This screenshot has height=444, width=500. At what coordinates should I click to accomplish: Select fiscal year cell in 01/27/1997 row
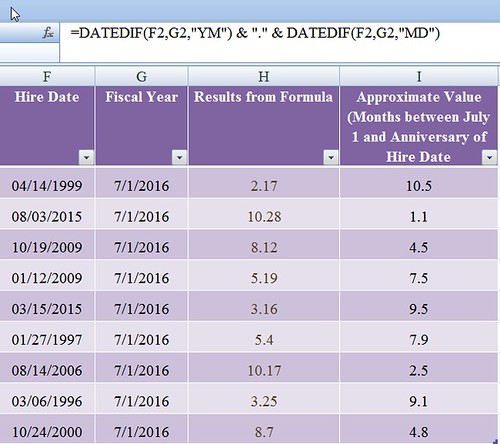pos(142,337)
